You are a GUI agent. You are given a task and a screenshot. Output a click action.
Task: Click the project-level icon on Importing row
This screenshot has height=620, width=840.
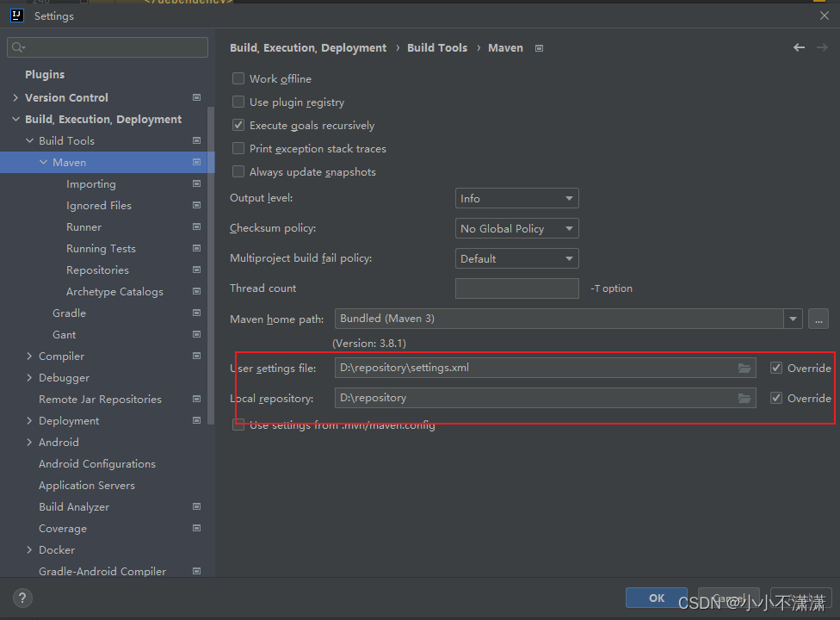[x=196, y=183]
